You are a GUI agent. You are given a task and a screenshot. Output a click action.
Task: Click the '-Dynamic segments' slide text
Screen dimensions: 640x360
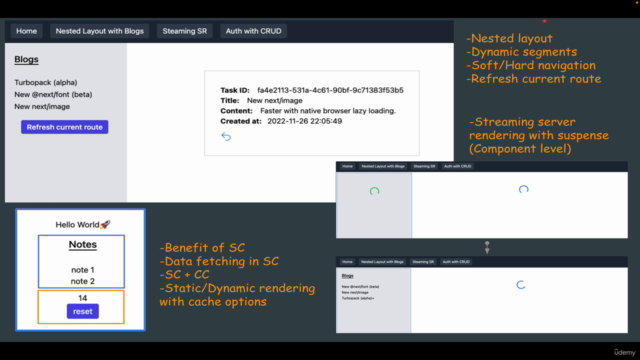tap(522, 52)
